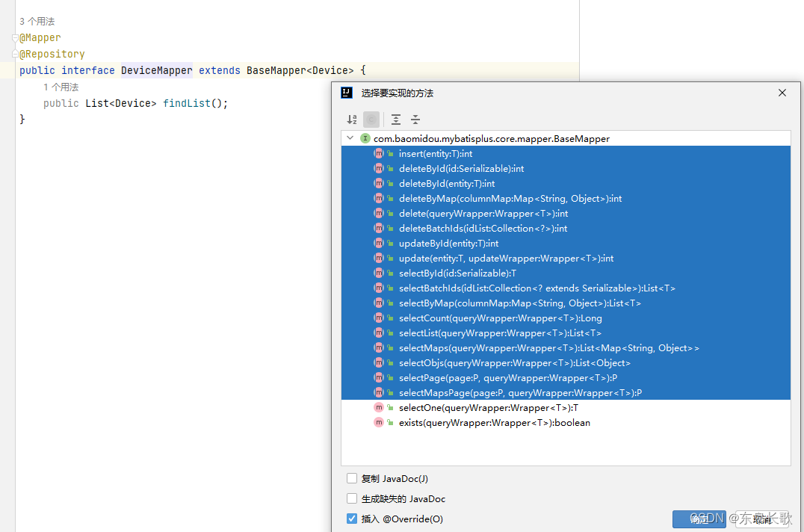Click DeviceMapper interface name in editor
The height and width of the screenshot is (532, 804).
coord(156,70)
